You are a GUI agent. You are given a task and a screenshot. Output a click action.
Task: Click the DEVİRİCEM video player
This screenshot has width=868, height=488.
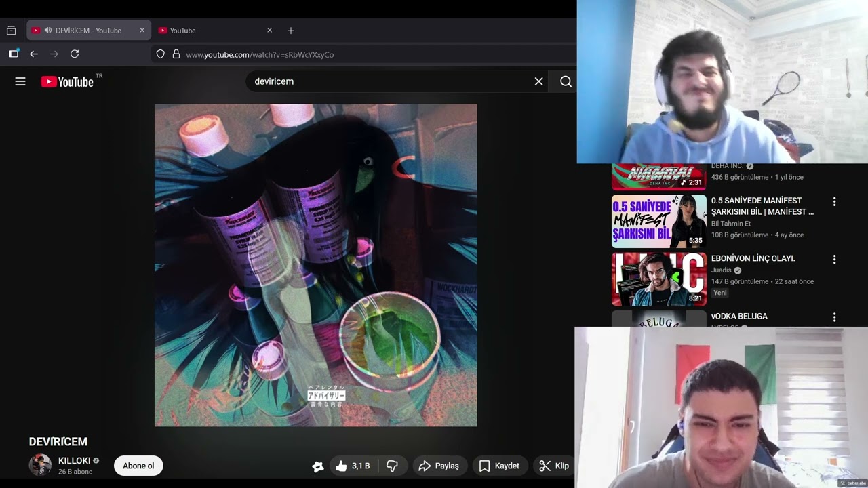coord(315,265)
